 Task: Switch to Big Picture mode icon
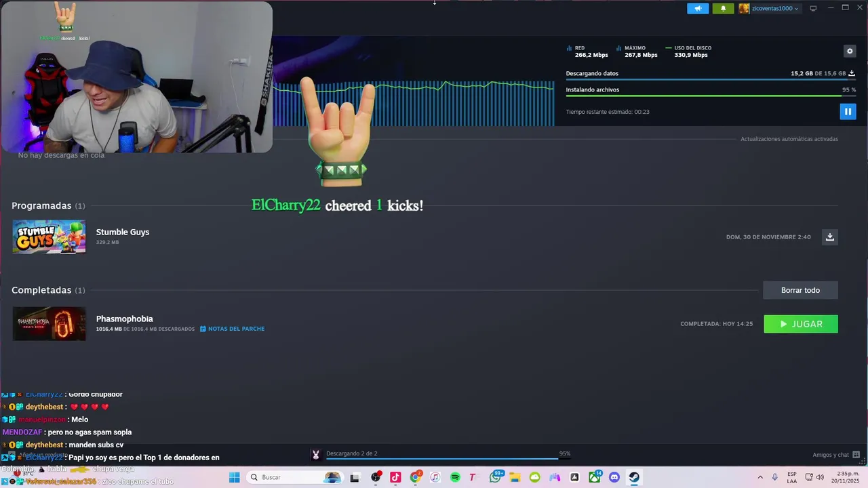813,9
